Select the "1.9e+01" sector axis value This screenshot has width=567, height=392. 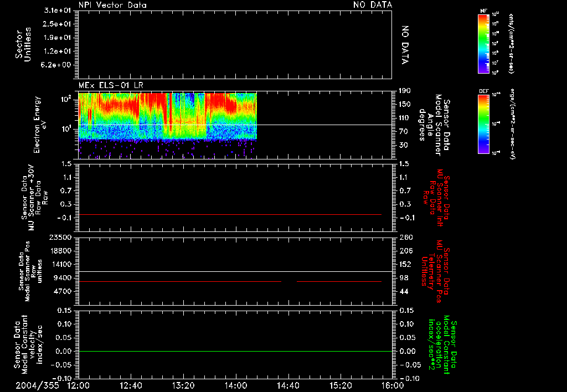(x=58, y=38)
